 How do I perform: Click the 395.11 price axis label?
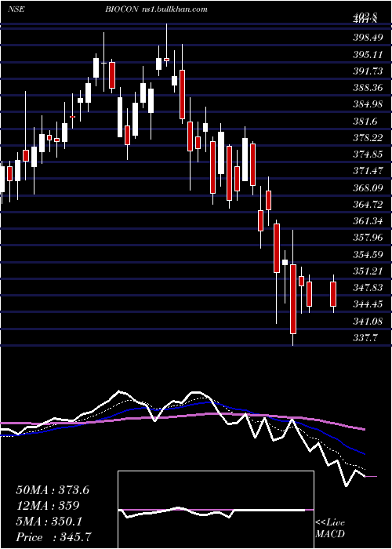(368, 54)
